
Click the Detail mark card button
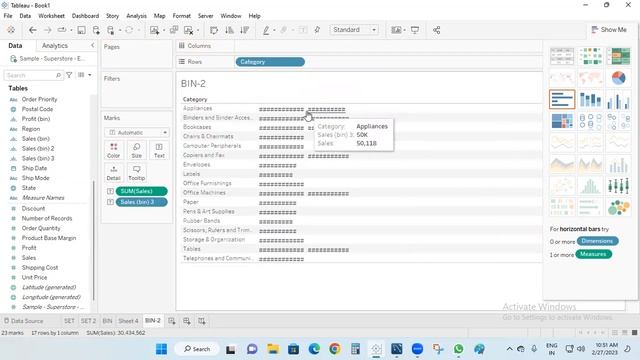113,173
